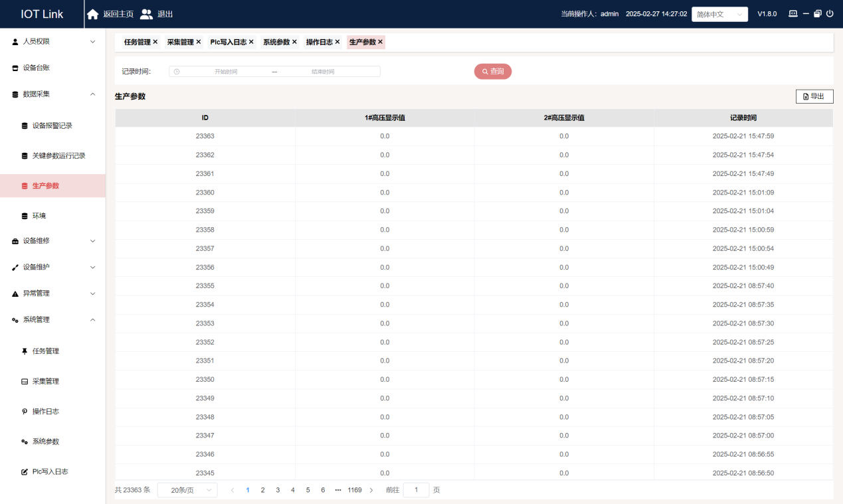Close the 系统参数 tab
The image size is (843, 504).
pyautogui.click(x=294, y=42)
